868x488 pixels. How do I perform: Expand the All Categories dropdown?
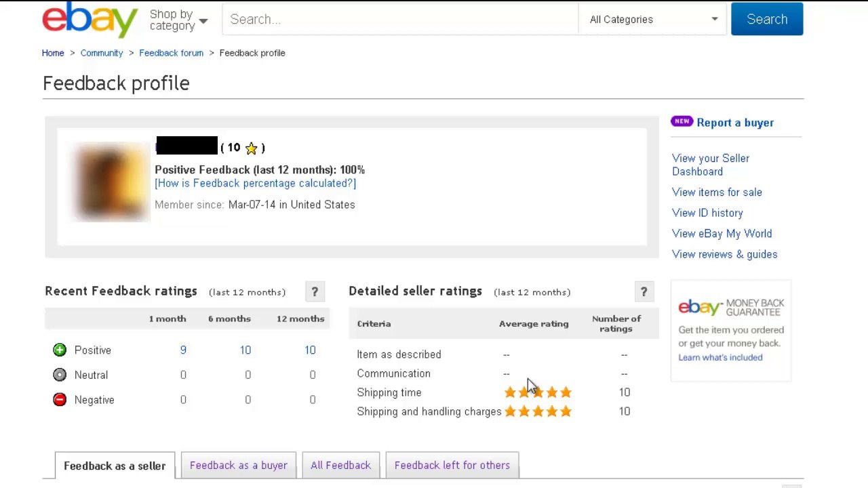pyautogui.click(x=653, y=19)
